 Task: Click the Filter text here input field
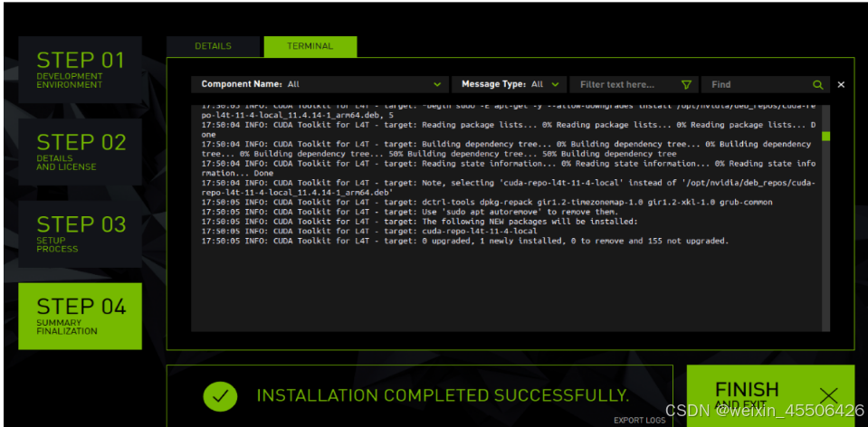(634, 85)
